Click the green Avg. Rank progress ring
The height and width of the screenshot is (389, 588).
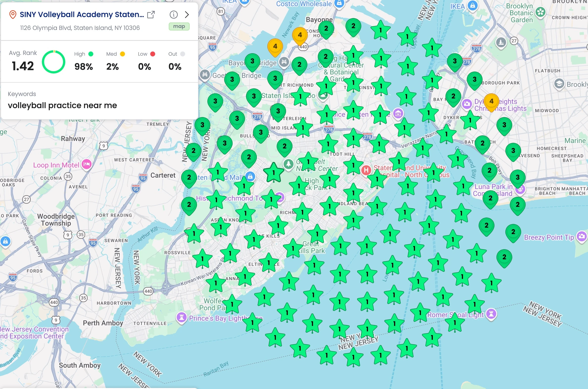pyautogui.click(x=54, y=62)
